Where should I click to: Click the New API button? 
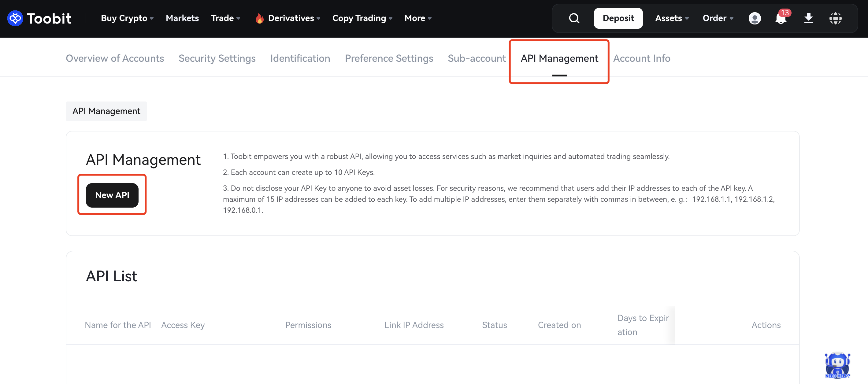pos(112,195)
